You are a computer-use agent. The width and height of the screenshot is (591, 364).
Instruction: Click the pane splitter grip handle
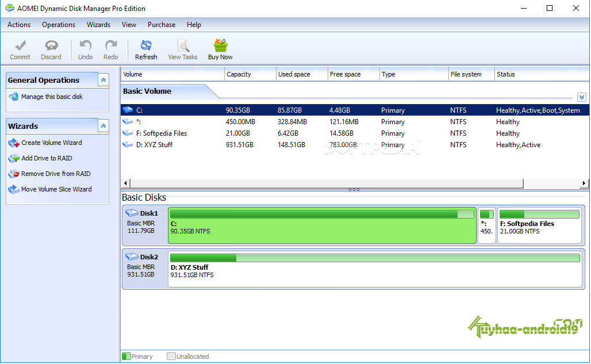tap(354, 190)
